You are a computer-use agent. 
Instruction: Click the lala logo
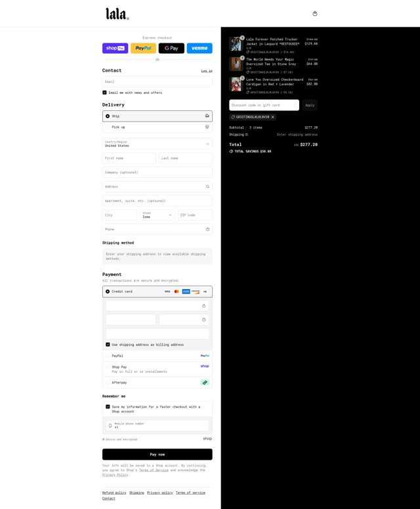click(x=117, y=14)
